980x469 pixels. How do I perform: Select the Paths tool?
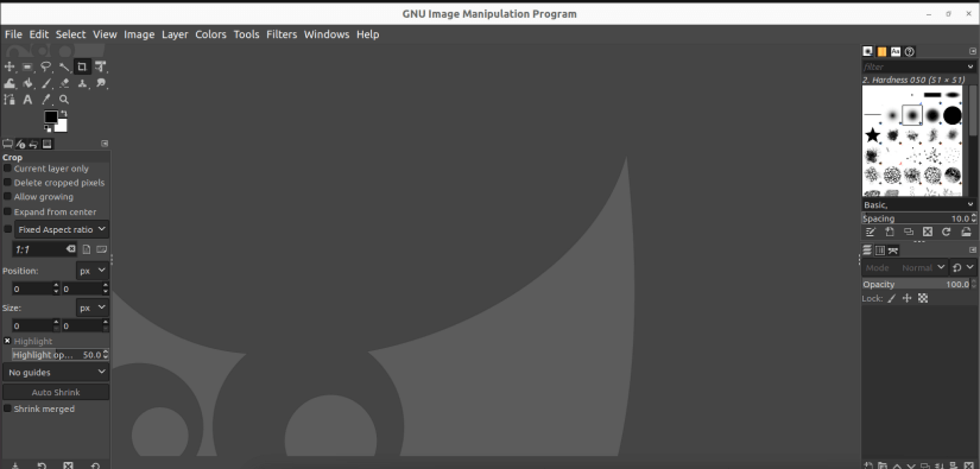[x=10, y=99]
